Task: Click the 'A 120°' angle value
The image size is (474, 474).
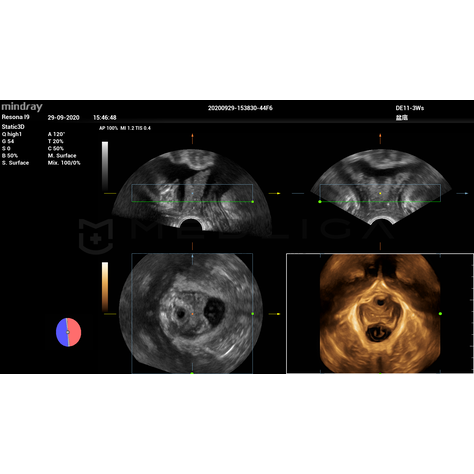Action: click(56, 134)
